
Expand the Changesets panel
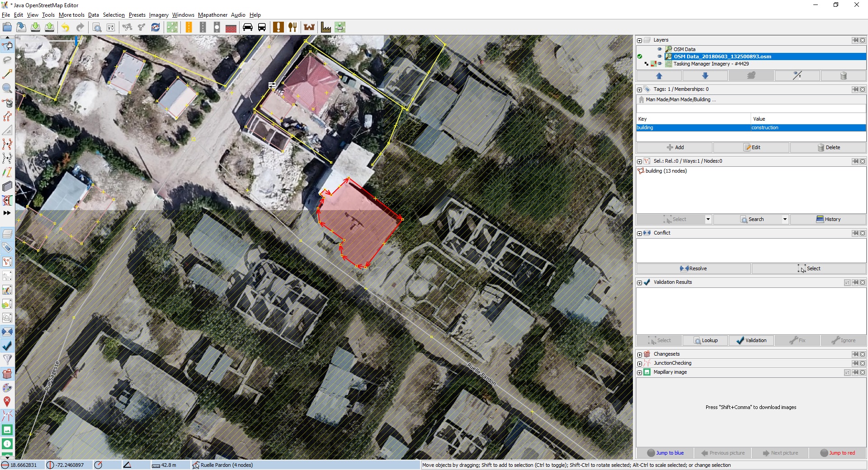639,354
